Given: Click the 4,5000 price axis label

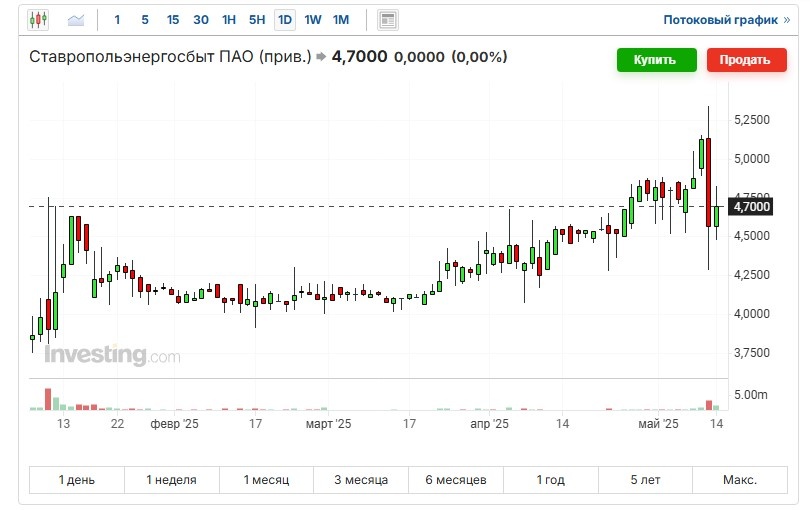Looking at the screenshot, I should 752,236.
